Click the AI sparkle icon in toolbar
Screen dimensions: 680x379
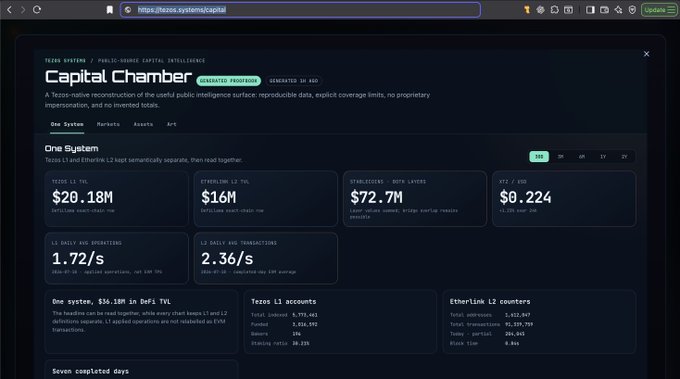(x=618, y=10)
